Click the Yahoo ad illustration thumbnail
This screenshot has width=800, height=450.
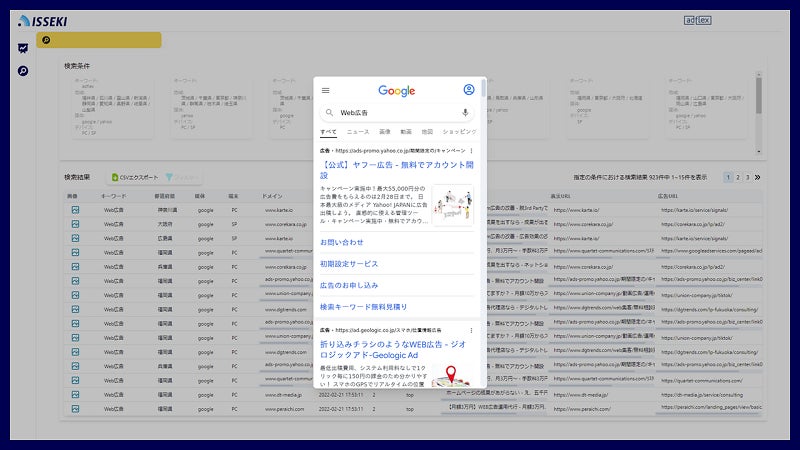click(x=453, y=205)
